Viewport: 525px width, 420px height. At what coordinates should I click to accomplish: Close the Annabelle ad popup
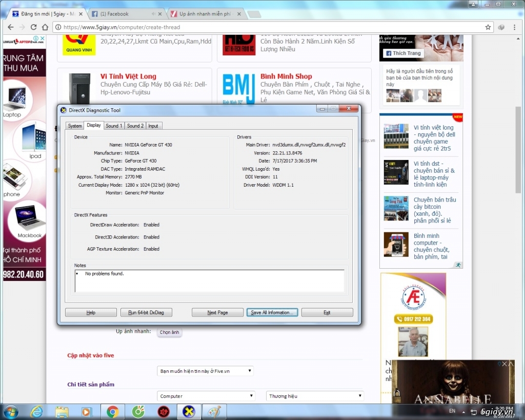[504, 364]
